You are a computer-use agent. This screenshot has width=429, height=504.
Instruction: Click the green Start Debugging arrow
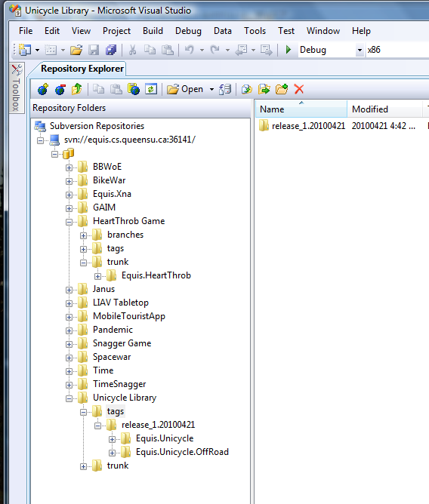pos(289,50)
